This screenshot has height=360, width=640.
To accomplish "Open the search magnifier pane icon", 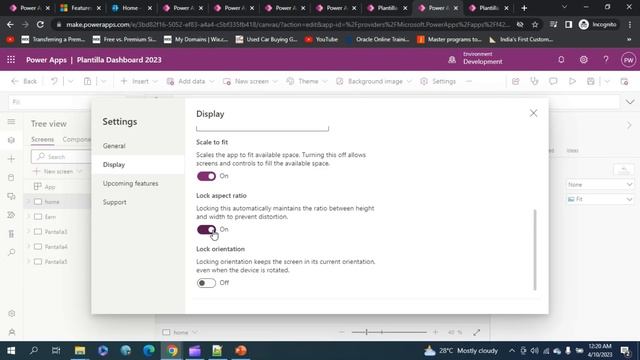I will point(11,252).
